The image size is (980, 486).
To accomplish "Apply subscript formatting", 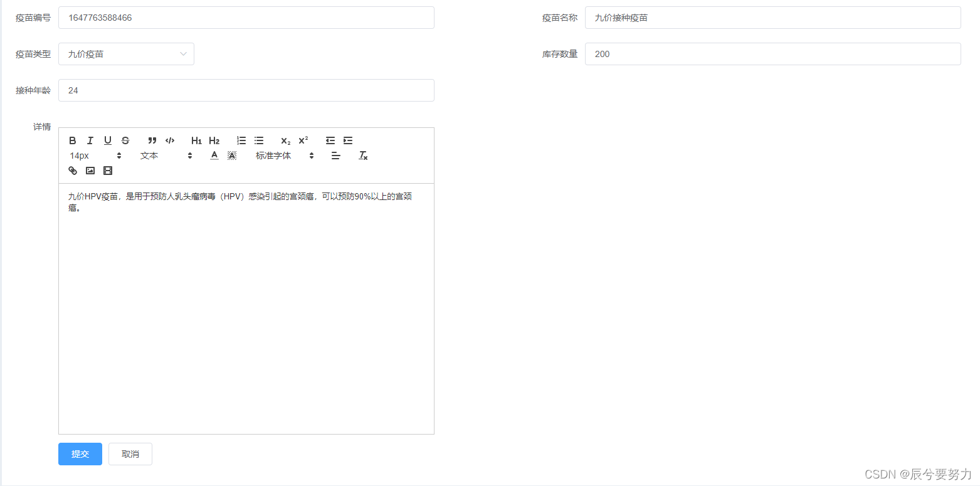I will pyautogui.click(x=285, y=140).
